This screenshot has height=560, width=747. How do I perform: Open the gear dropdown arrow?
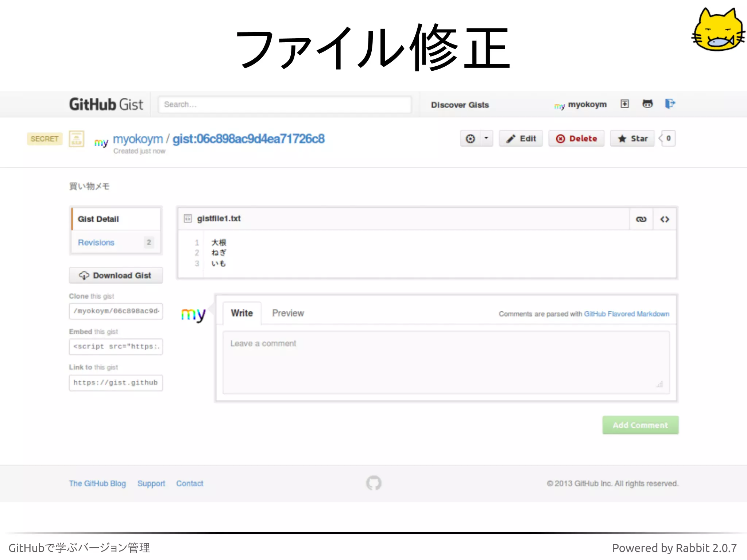click(x=487, y=139)
